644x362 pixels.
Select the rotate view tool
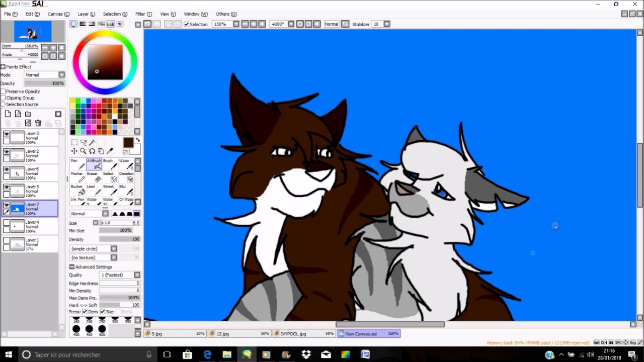pyautogui.click(x=92, y=151)
